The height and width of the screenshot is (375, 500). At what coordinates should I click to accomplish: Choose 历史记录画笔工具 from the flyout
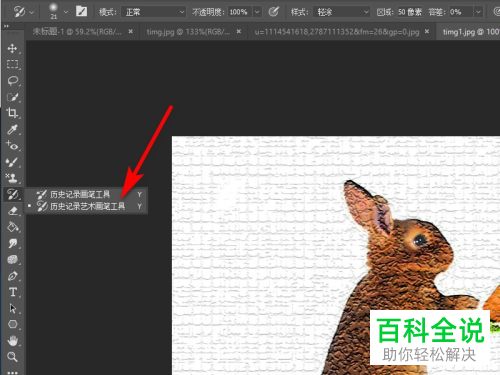86,194
